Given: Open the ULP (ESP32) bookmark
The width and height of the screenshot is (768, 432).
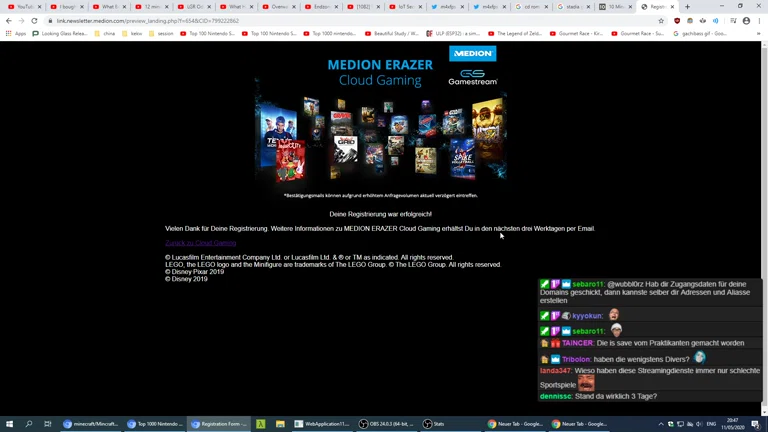Looking at the screenshot, I should [x=453, y=34].
